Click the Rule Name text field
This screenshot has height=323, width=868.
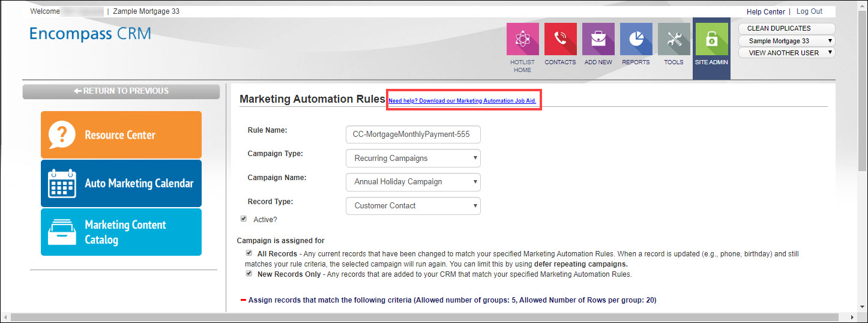pyautogui.click(x=413, y=134)
